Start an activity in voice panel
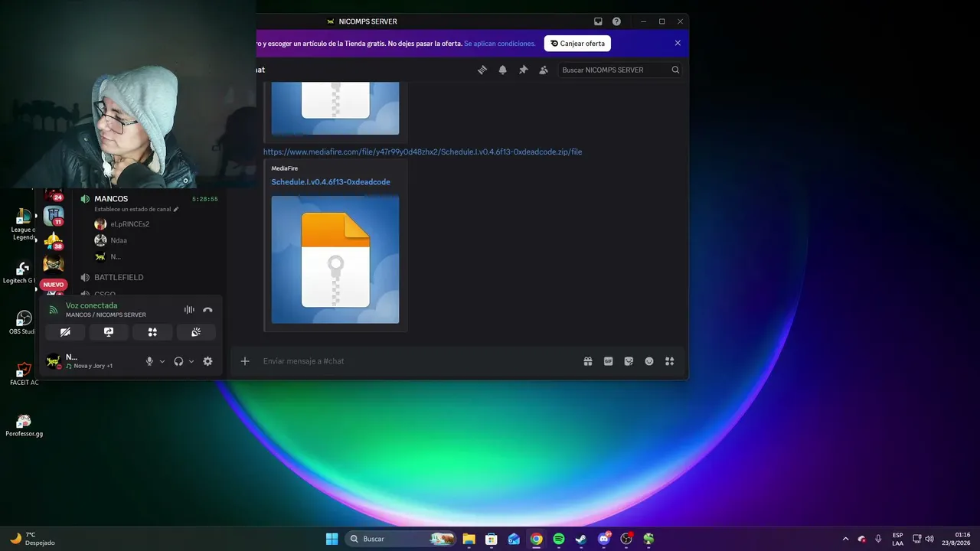This screenshot has width=980, height=551. point(152,332)
